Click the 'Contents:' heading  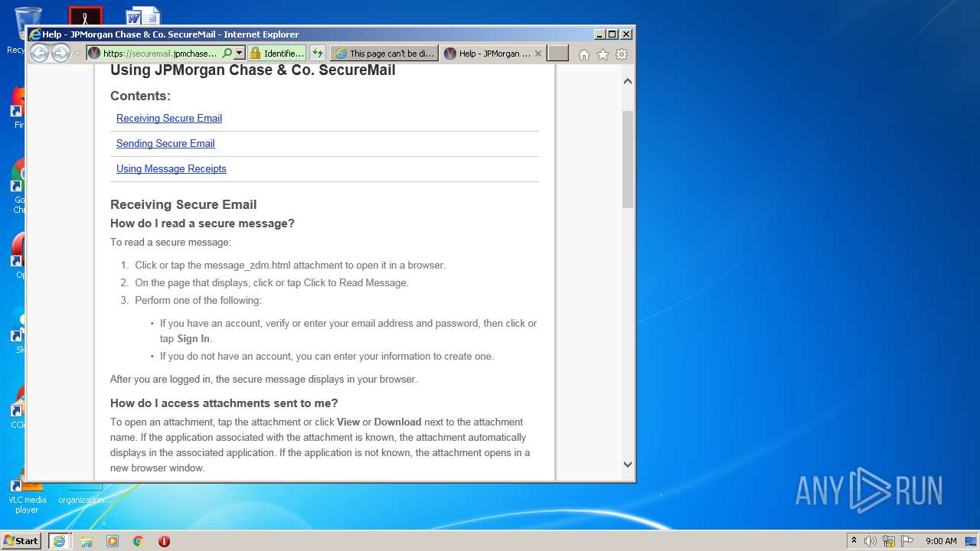pos(140,96)
